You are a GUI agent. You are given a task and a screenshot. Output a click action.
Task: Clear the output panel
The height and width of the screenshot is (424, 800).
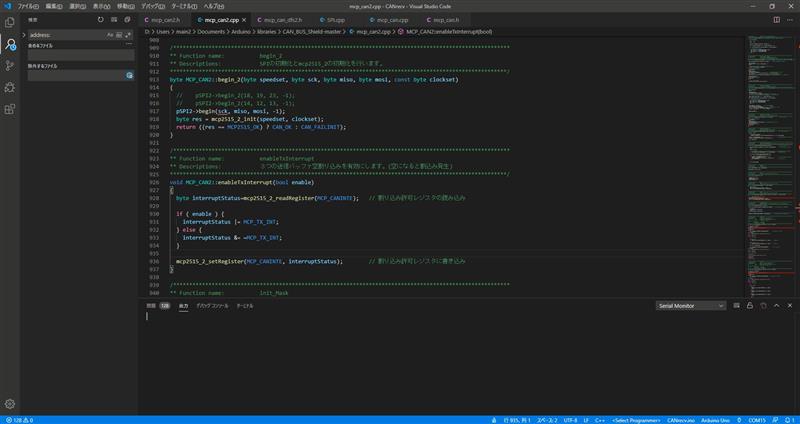click(736, 306)
